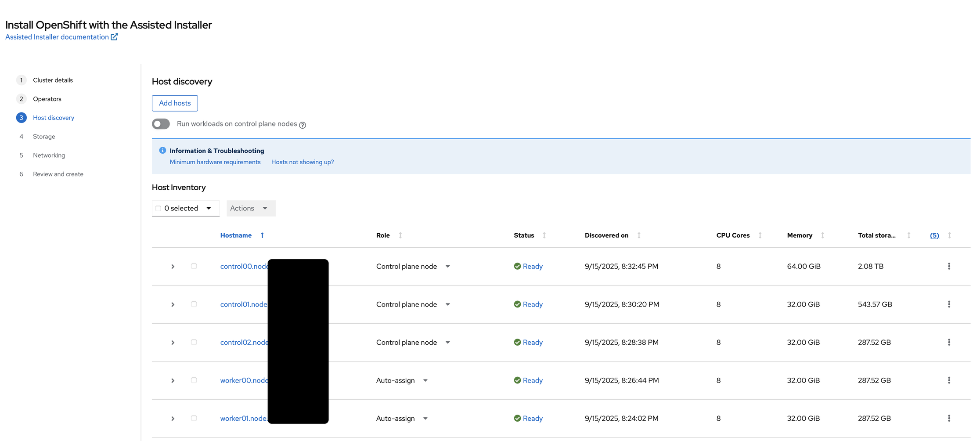Click the help icon beside Run workloads toggle
Screen dimensions: 980x441
[x=303, y=125]
